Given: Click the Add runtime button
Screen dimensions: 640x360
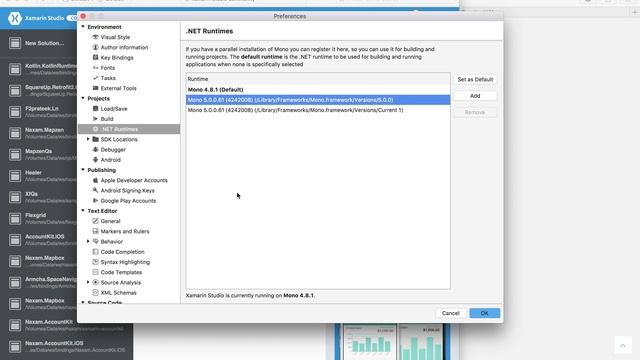Looking at the screenshot, I should tap(475, 96).
